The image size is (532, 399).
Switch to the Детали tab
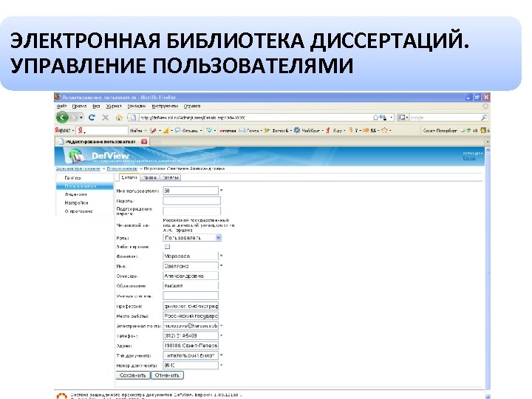(x=129, y=177)
